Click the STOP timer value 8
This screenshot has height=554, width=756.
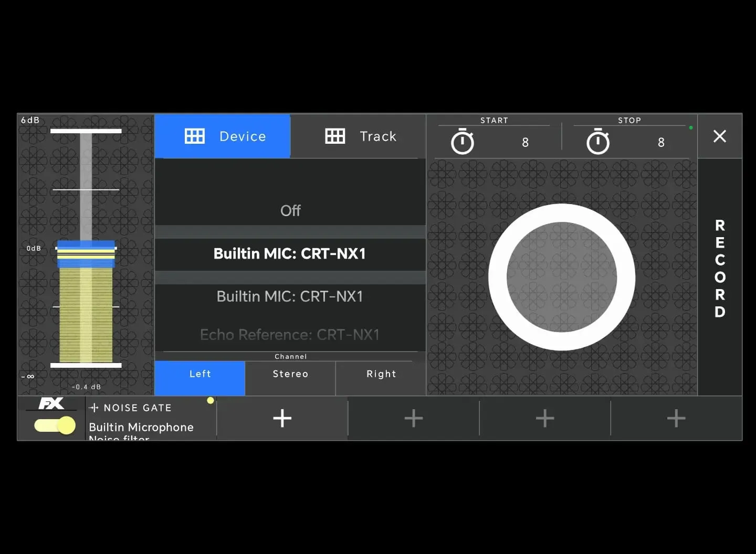[x=661, y=142]
